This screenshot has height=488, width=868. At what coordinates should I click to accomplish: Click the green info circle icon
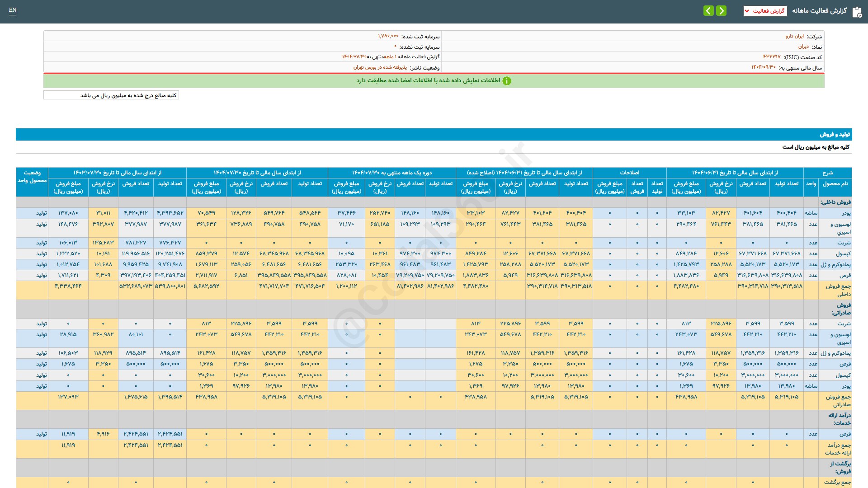click(x=507, y=81)
